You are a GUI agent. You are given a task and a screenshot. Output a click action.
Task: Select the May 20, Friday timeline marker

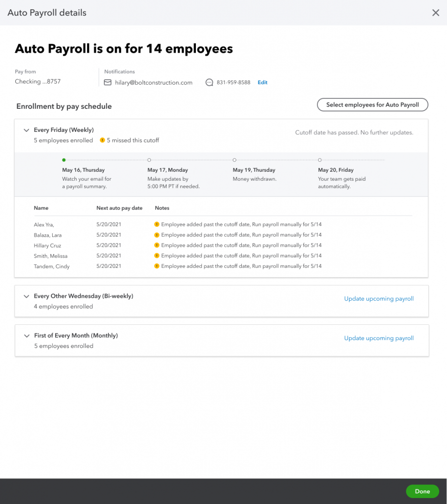coord(319,160)
